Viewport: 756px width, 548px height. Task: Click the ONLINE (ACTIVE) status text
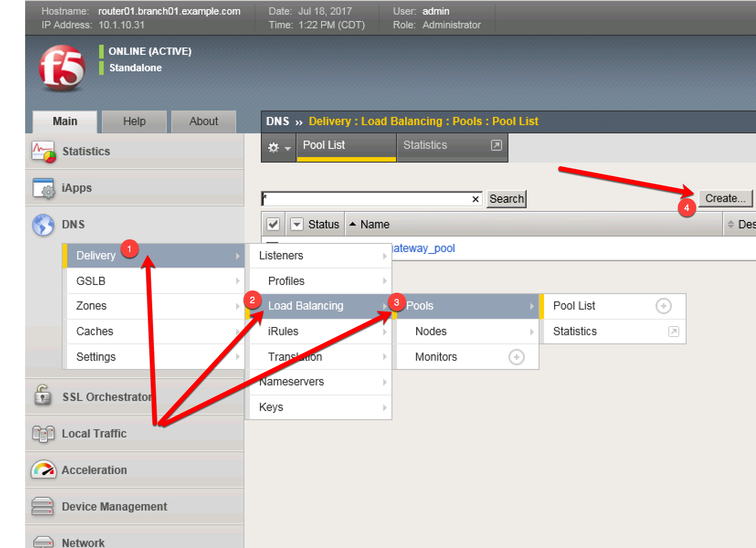coord(150,51)
